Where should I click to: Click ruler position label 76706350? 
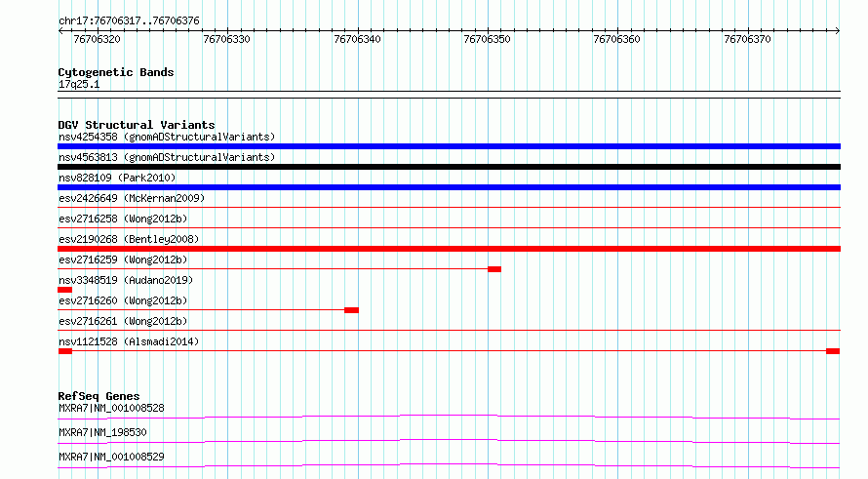point(487,39)
